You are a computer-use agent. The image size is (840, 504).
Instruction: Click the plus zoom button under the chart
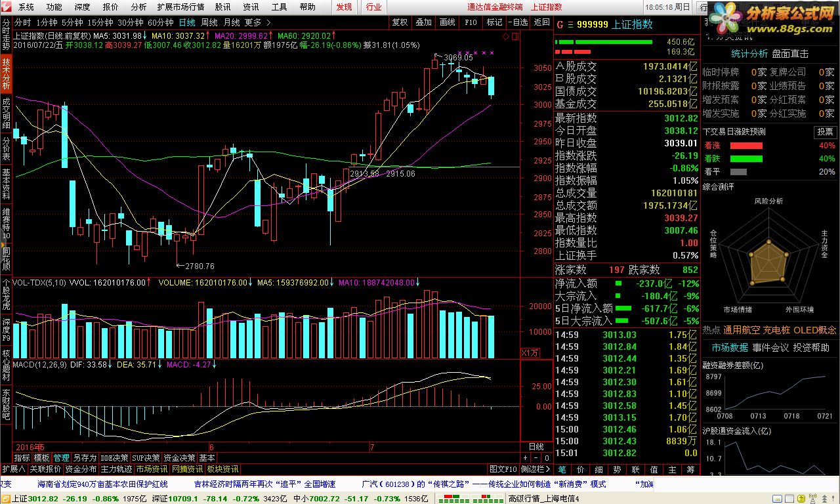(x=526, y=457)
